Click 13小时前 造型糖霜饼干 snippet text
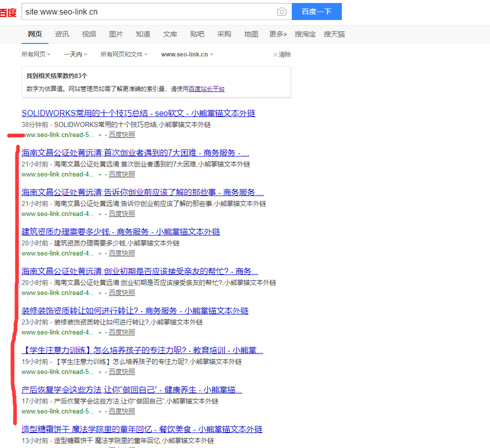The height and width of the screenshot is (448, 490). [x=118, y=440]
